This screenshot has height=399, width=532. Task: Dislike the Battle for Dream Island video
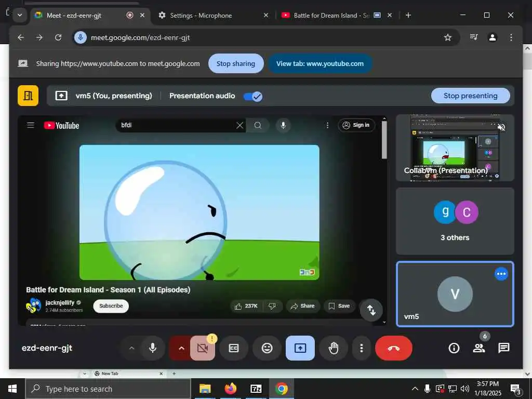click(272, 306)
